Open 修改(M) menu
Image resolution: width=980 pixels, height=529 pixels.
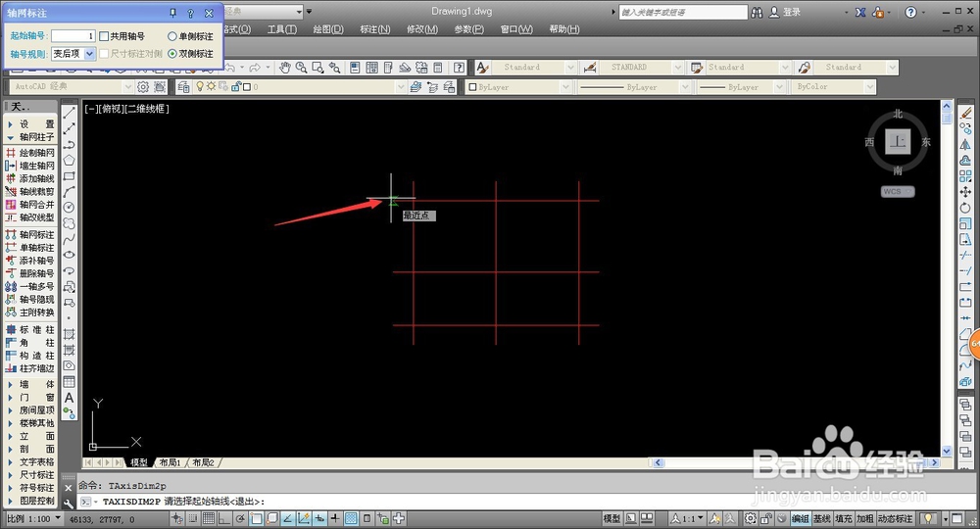[x=421, y=29]
